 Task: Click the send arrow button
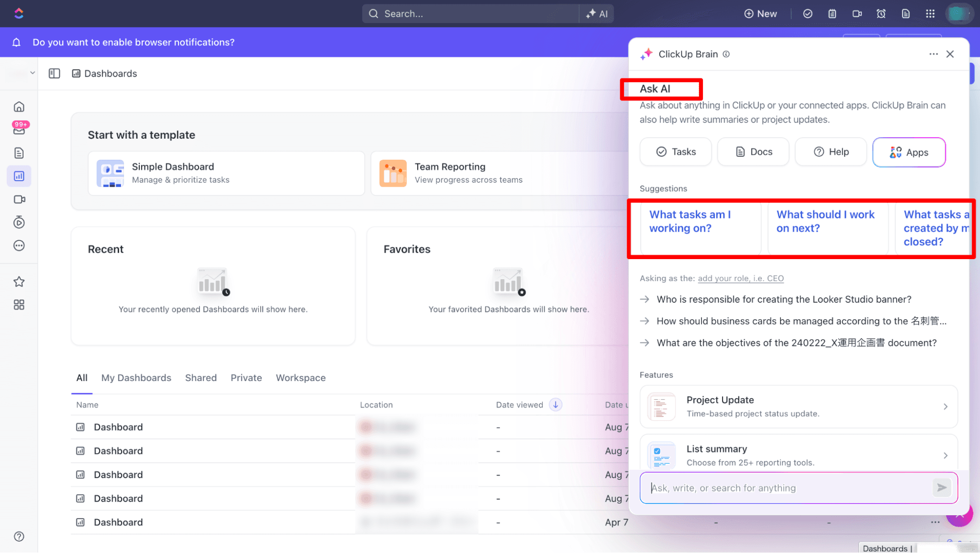[942, 488]
